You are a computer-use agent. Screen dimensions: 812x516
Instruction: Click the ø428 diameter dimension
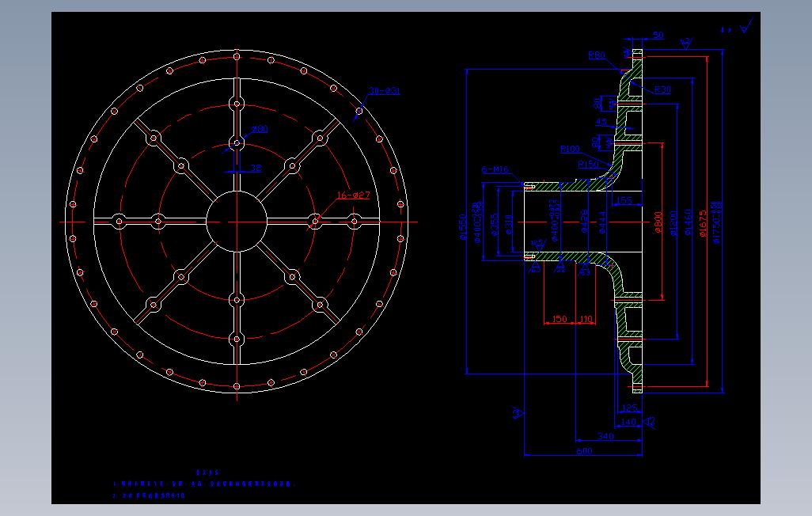pos(584,222)
